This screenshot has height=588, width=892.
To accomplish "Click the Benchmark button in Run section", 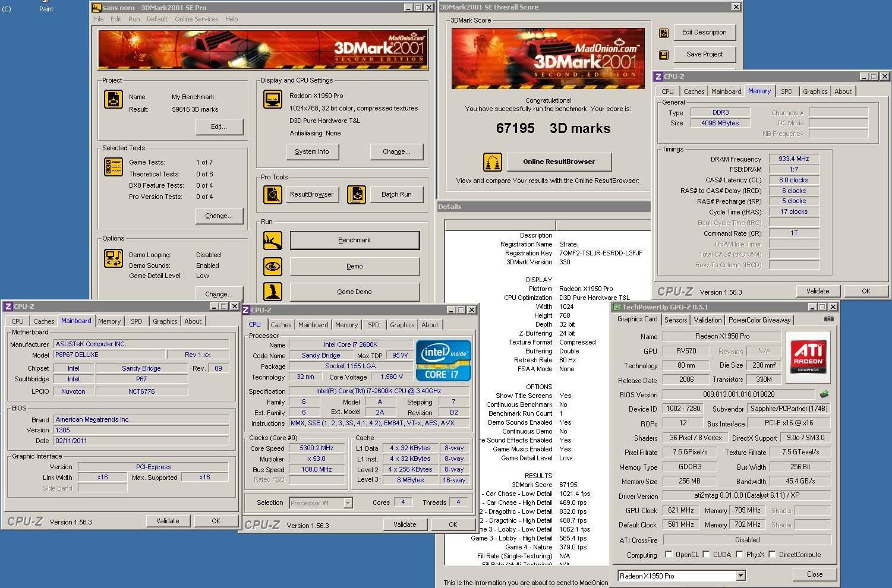I will click(354, 240).
